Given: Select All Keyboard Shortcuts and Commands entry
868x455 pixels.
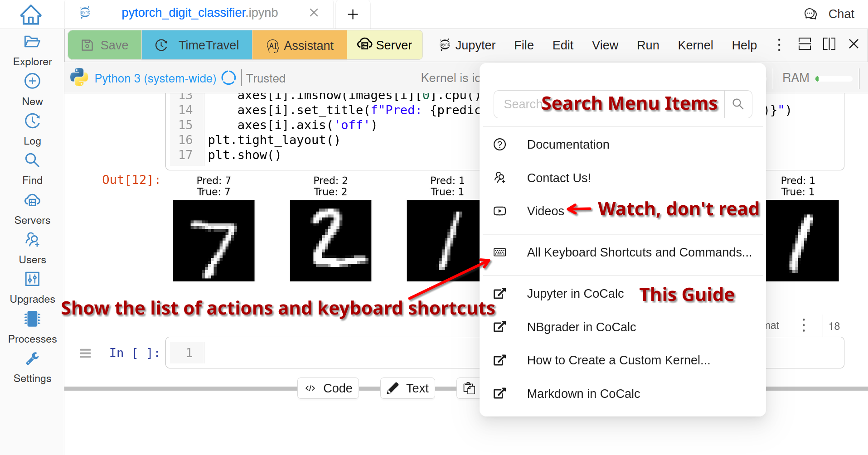Looking at the screenshot, I should (x=639, y=252).
